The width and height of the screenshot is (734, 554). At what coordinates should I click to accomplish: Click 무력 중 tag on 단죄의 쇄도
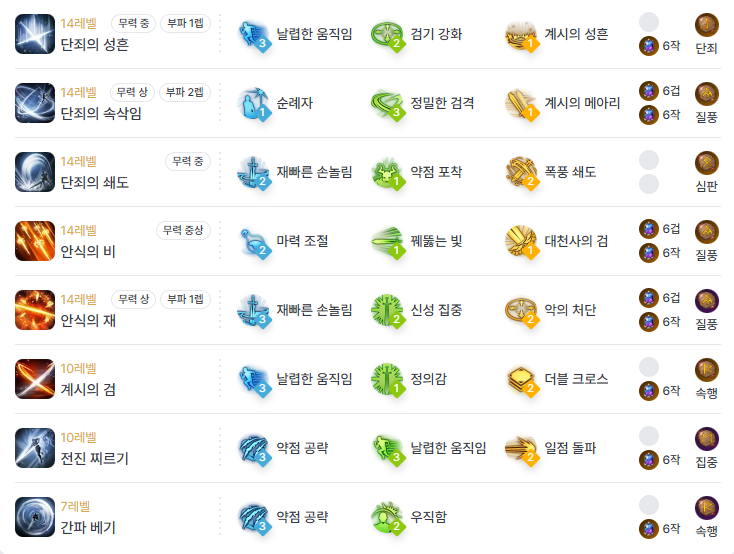click(188, 162)
